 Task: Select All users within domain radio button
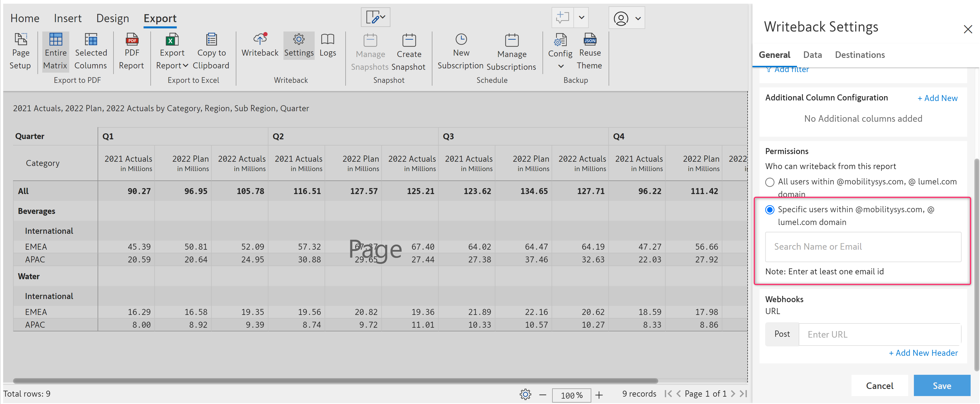click(x=769, y=182)
